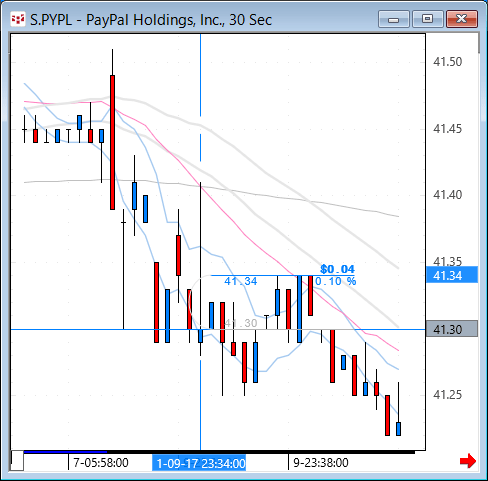The image size is (488, 481).
Task: Click the highlighted 41.34 price label on the axis
Action: 452,275
